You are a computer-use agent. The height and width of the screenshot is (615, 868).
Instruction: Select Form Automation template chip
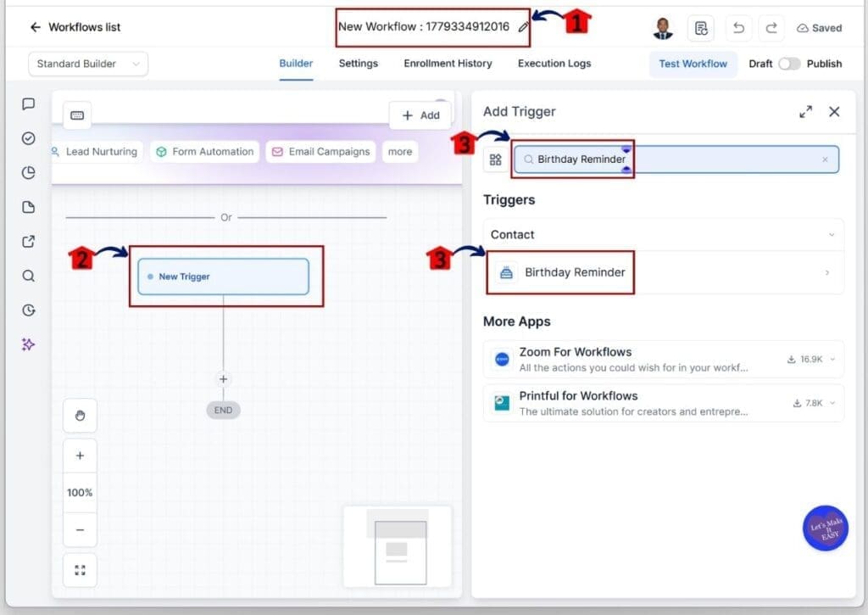(205, 152)
